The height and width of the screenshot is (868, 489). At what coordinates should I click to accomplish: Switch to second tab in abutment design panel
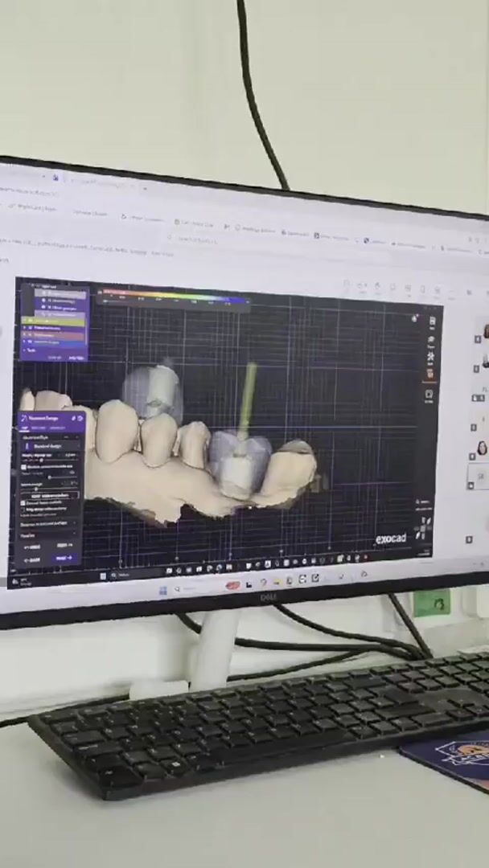[x=39, y=428]
